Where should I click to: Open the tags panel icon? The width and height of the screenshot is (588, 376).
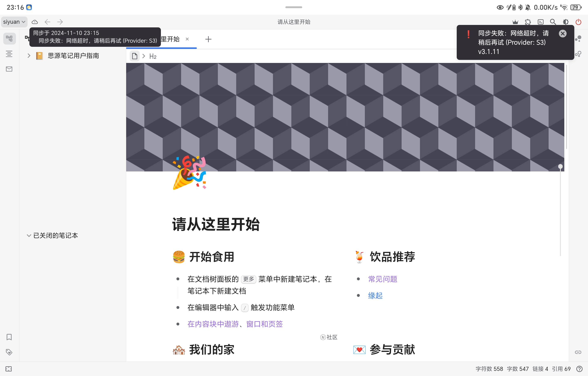point(9,352)
